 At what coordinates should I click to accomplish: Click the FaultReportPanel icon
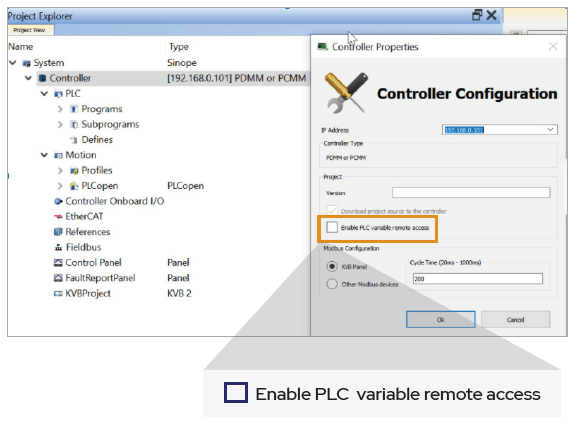(x=58, y=278)
